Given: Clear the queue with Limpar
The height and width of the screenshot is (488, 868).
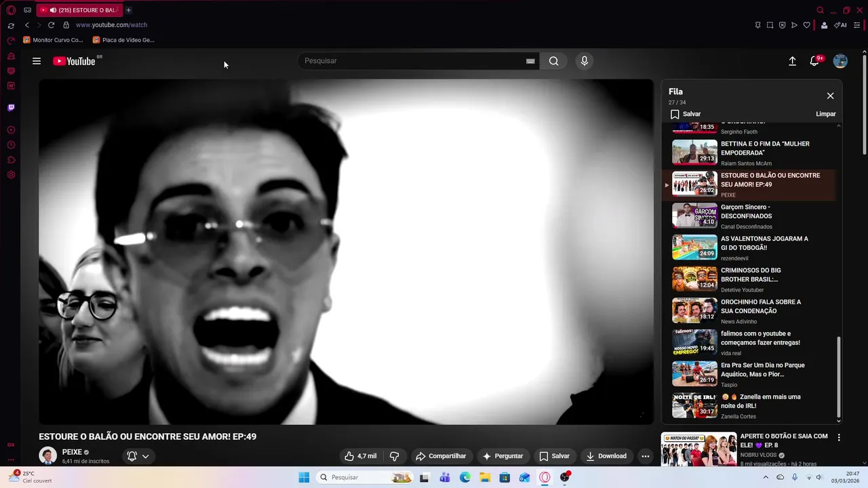Looking at the screenshot, I should 825,114.
